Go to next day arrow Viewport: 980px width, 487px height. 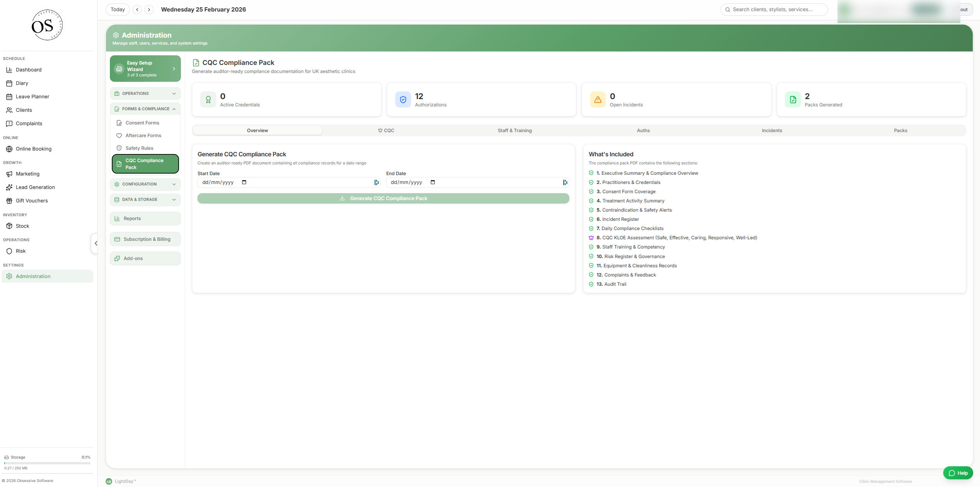point(149,10)
